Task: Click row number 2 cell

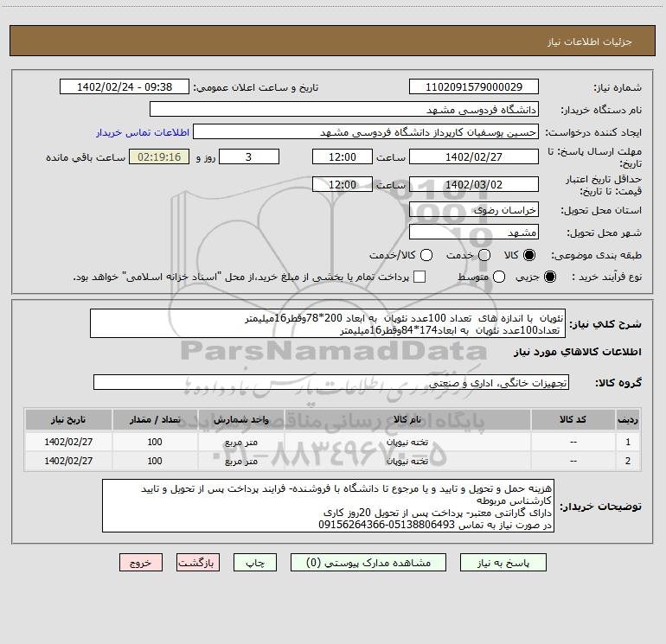Action: click(x=628, y=461)
